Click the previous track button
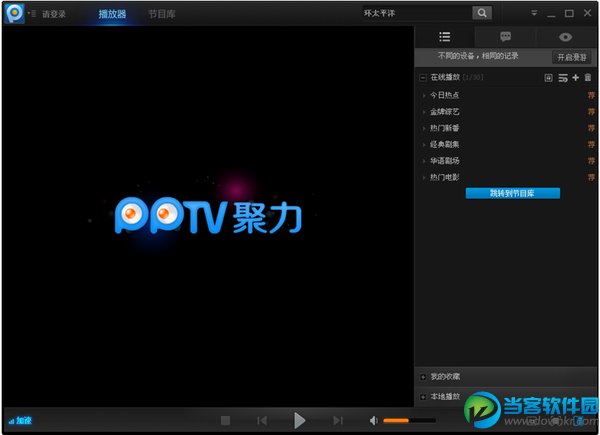Viewport: 600px width, 435px height. (x=262, y=421)
